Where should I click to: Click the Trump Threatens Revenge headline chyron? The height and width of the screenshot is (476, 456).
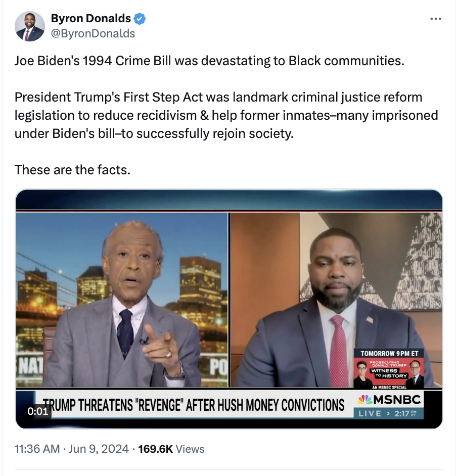click(194, 405)
